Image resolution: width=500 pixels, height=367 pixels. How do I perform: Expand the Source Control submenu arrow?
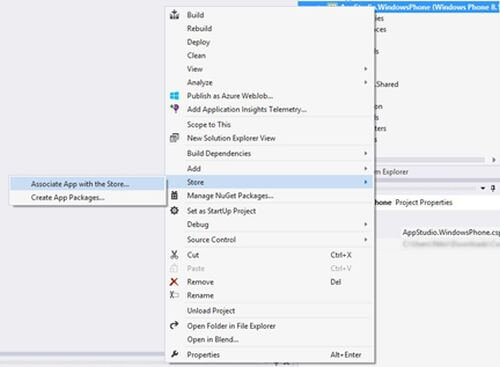click(x=366, y=240)
